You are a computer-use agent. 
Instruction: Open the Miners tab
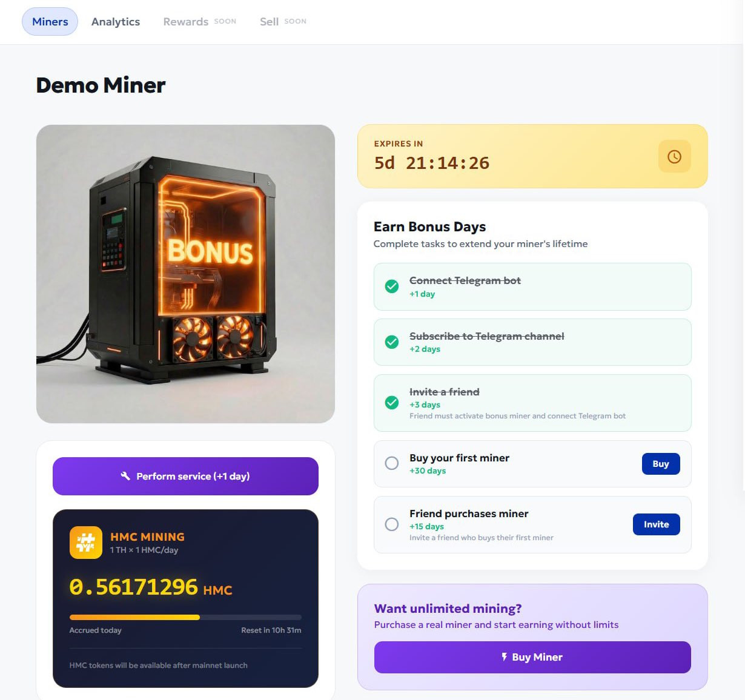click(50, 22)
